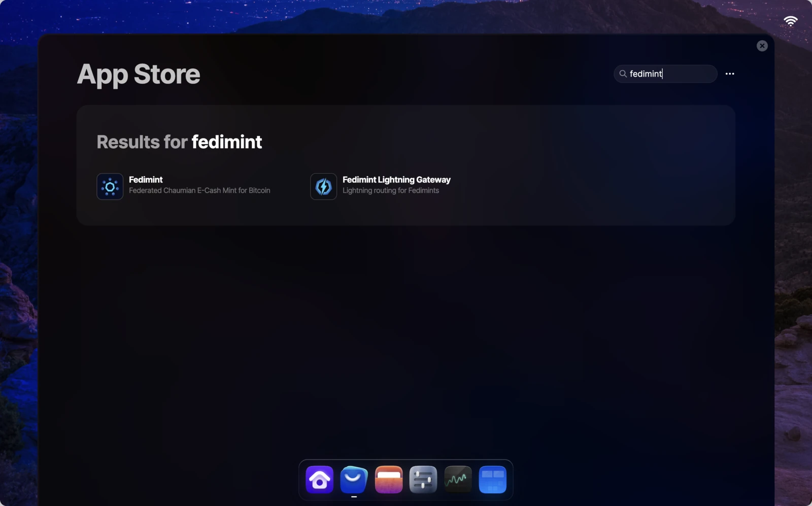Open Settings from the dock
Screen dimensions: 812x506
tap(423, 479)
